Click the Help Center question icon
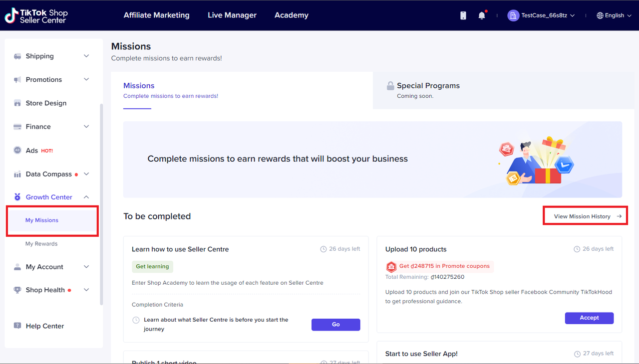639x364 pixels. coord(17,326)
